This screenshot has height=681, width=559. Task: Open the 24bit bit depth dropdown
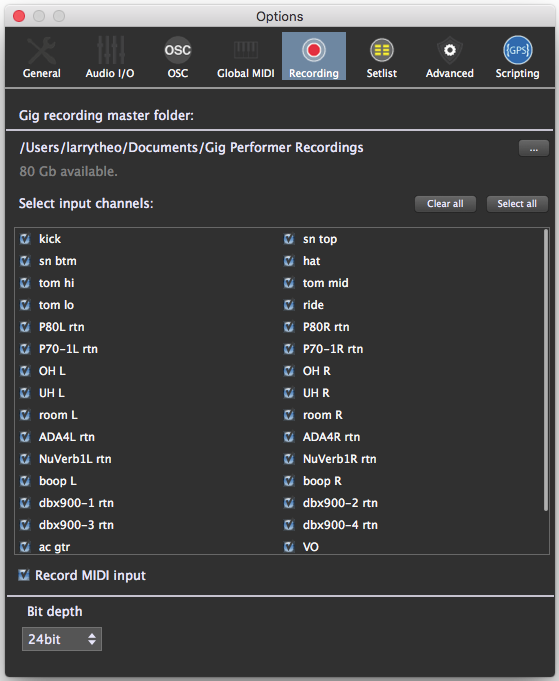click(62, 639)
